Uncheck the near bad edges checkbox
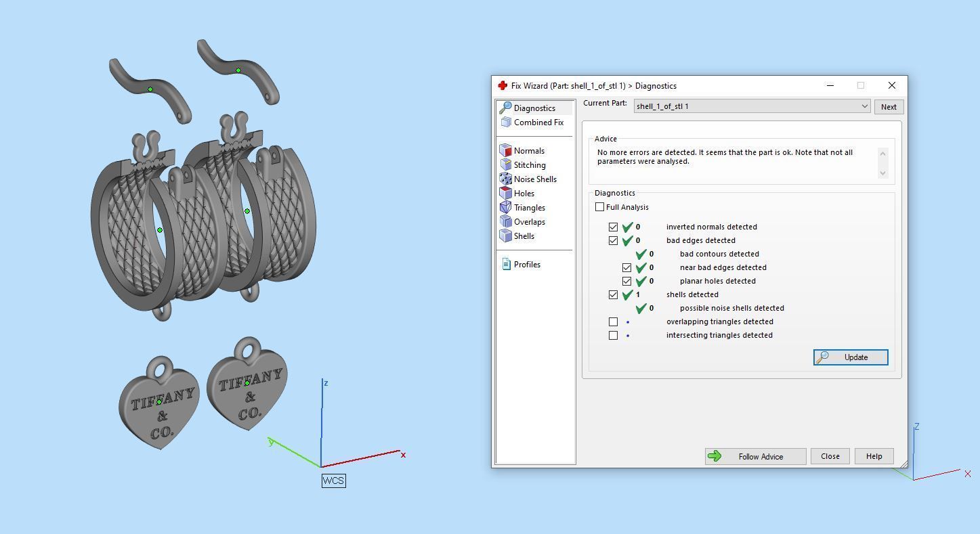Image resolution: width=980 pixels, height=534 pixels. point(626,267)
